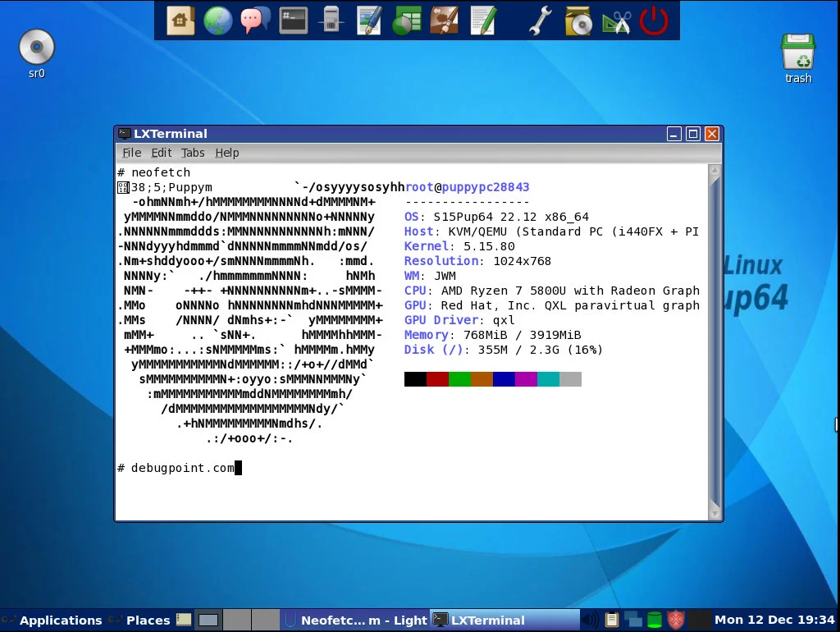Launch the paint brush graphics icon
Viewport: 840px width, 632px height.
pos(445,21)
